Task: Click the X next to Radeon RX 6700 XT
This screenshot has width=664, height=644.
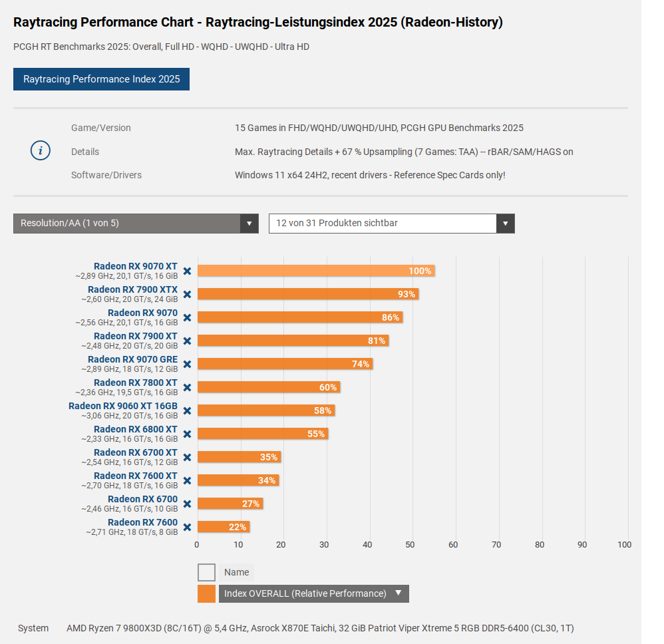Action: tap(187, 457)
